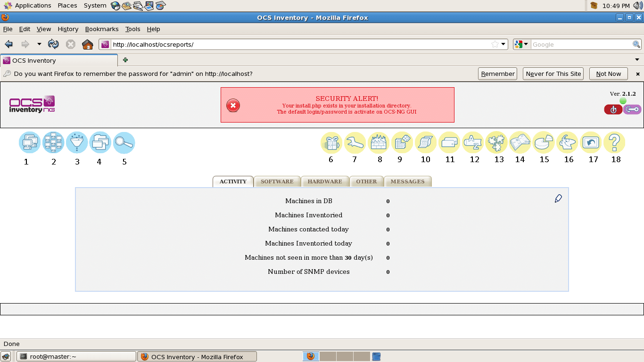Click the red logout power button
The height and width of the screenshot is (362, 644).
pos(613,109)
